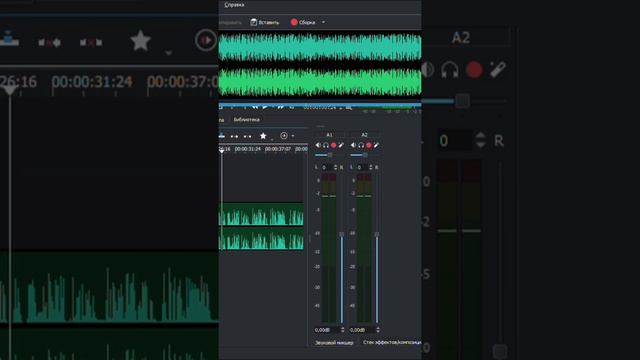
Task: Open the small dropdown beside the star icon
Action: click(x=272, y=140)
